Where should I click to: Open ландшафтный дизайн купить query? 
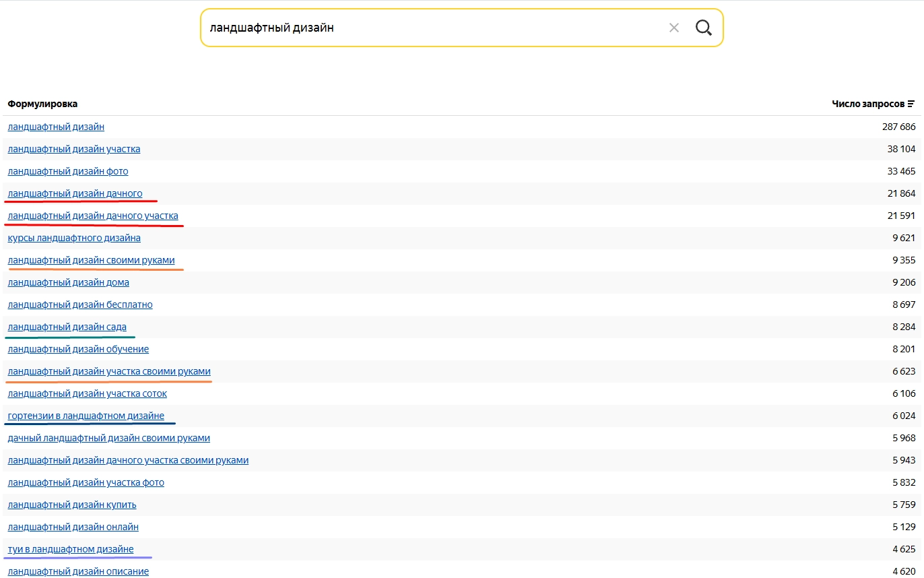(x=72, y=505)
